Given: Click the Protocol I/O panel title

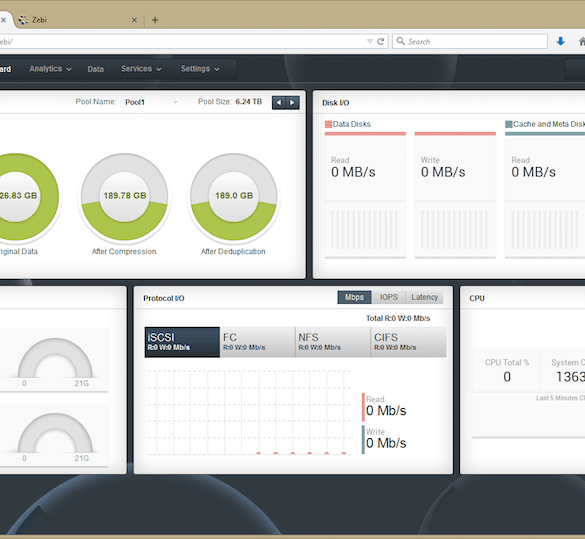Looking at the screenshot, I should point(164,298).
